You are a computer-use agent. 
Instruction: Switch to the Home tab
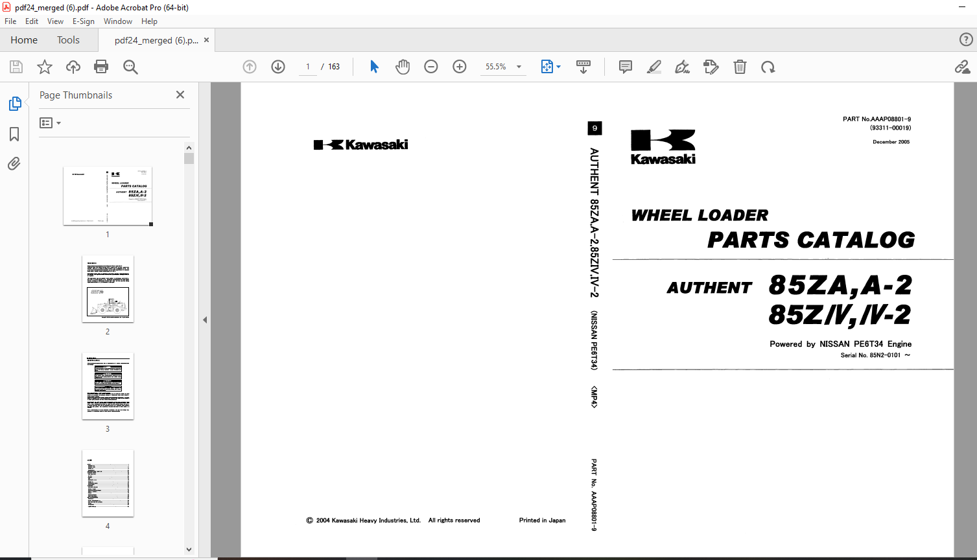[24, 40]
